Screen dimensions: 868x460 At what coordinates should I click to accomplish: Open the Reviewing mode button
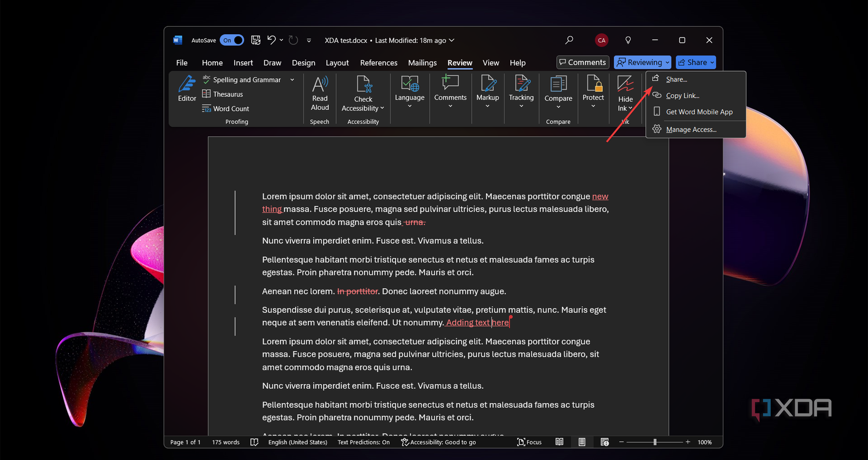[x=642, y=62]
